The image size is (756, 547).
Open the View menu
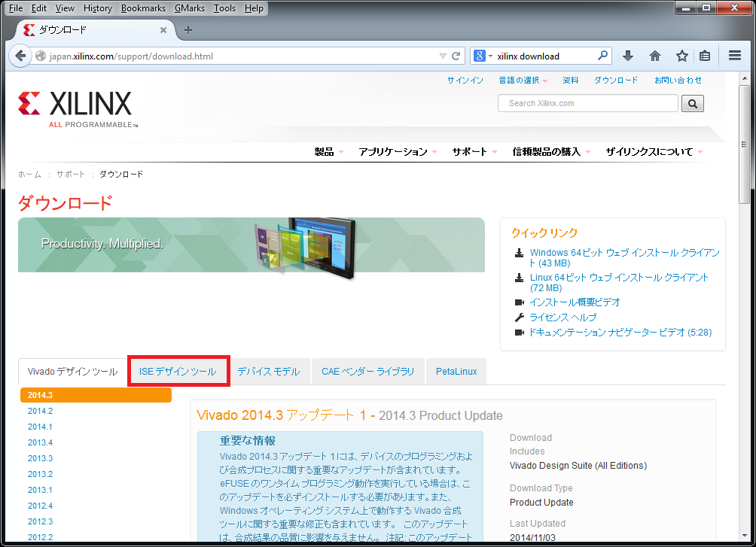(x=65, y=8)
